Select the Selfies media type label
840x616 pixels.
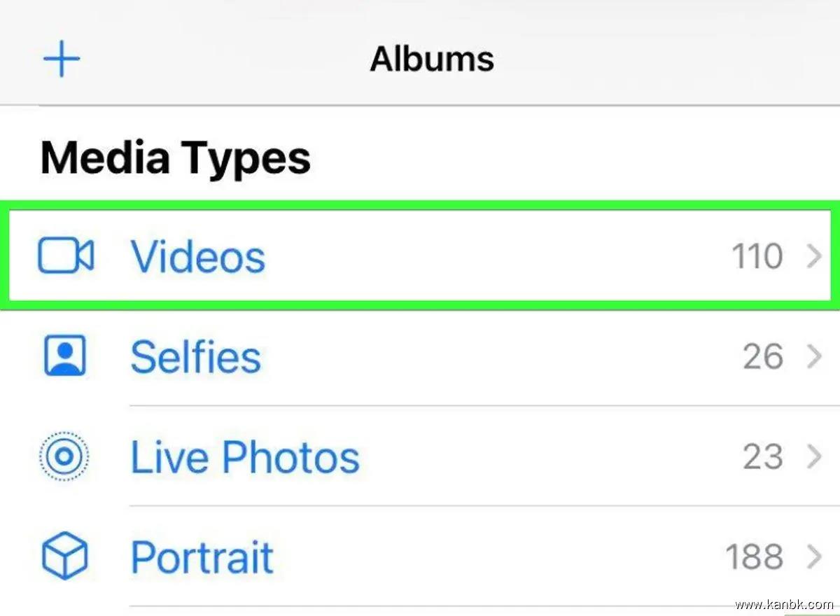click(x=195, y=357)
